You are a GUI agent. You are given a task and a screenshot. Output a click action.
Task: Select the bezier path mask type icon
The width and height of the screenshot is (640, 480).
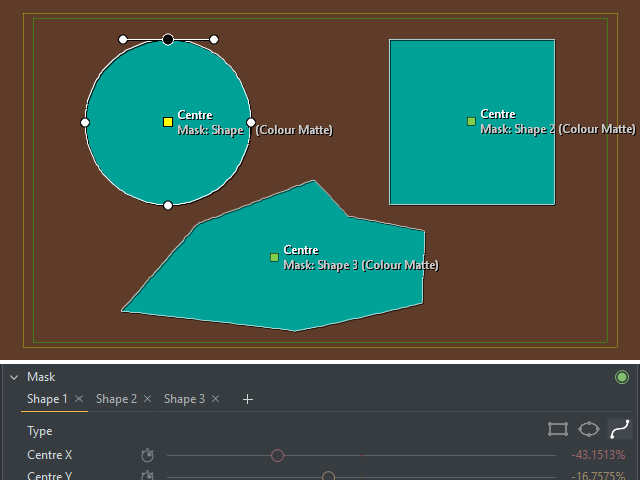(620, 429)
